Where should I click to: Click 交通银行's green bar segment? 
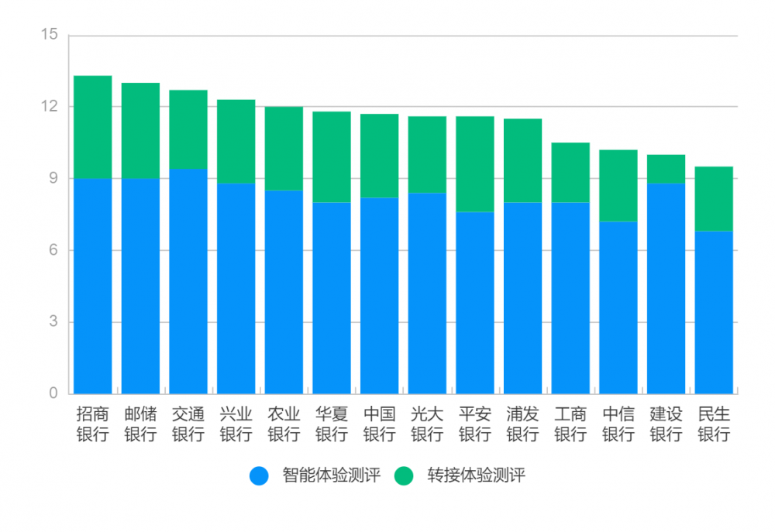point(188,129)
